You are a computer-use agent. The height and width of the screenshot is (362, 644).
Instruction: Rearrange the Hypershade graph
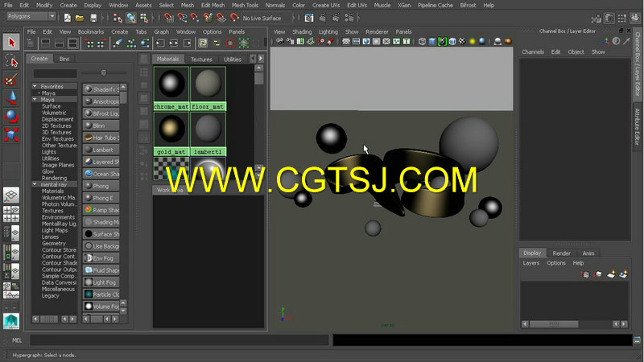click(x=131, y=43)
